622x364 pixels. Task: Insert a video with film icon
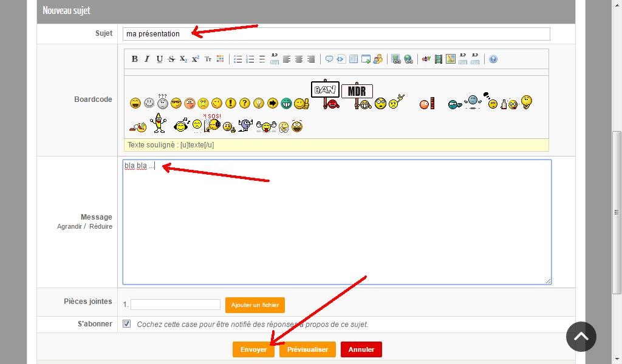point(439,59)
